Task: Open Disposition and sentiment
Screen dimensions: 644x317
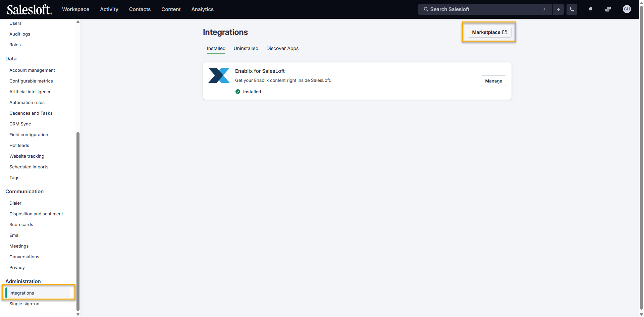Action: click(36, 214)
